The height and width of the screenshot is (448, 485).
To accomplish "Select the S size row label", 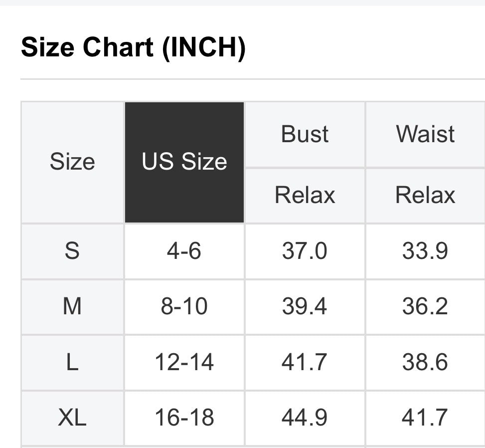I will coord(72,250).
